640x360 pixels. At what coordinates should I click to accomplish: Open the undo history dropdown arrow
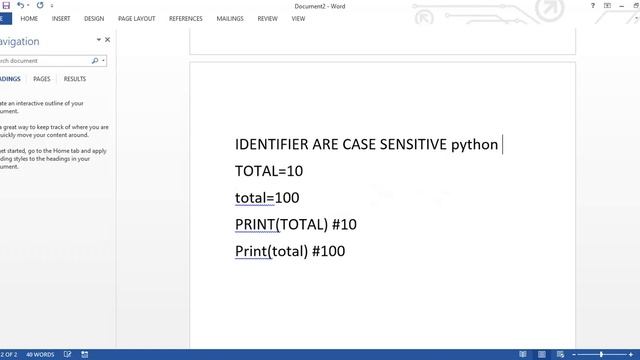pyautogui.click(x=28, y=6)
